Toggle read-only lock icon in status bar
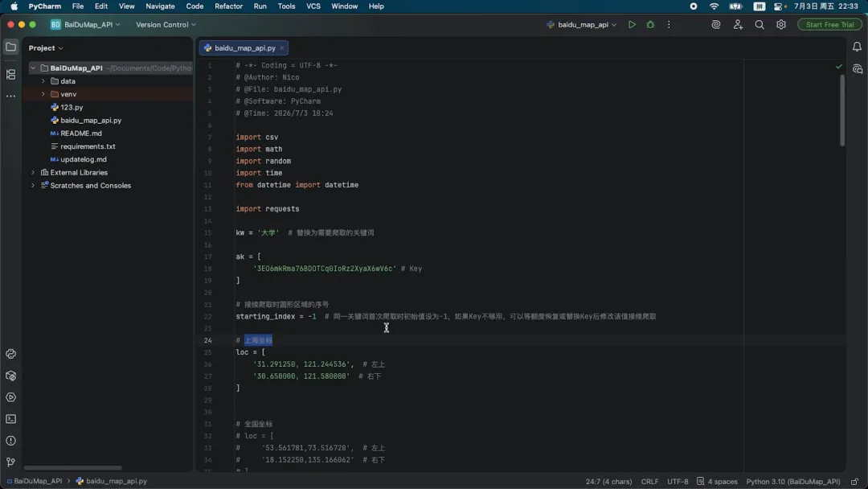The height and width of the screenshot is (489, 868). tap(854, 482)
